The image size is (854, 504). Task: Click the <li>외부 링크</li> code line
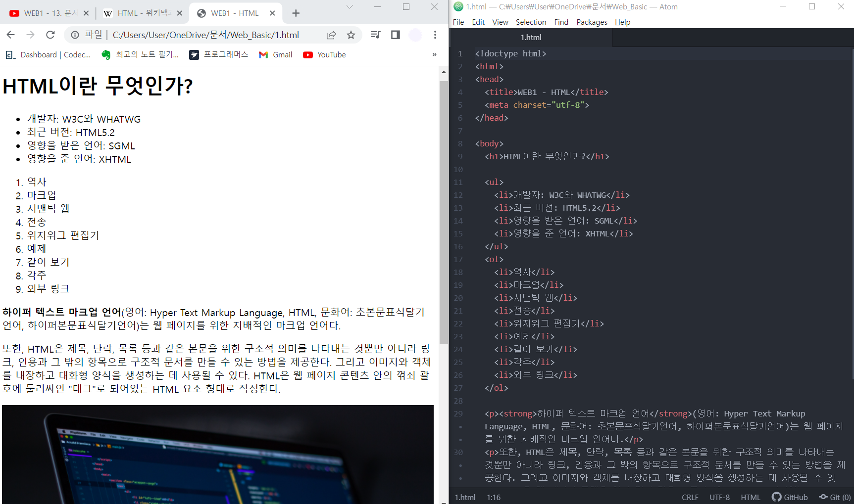point(536,375)
